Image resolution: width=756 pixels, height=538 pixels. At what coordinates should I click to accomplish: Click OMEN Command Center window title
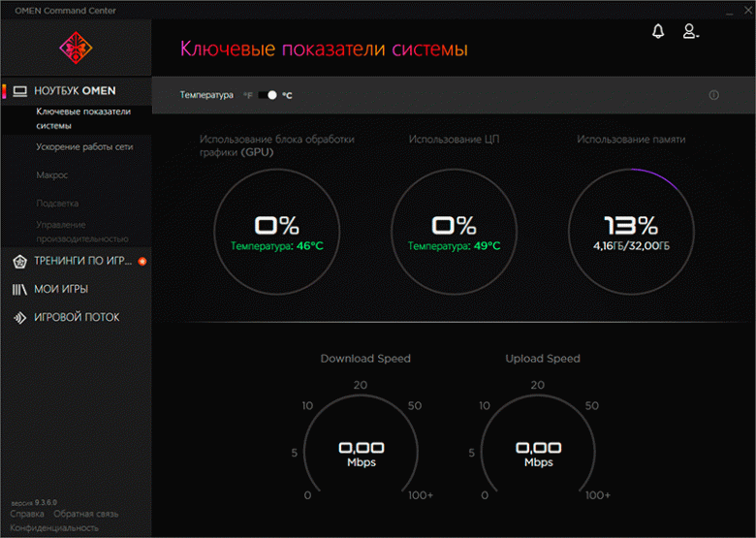coord(65,11)
